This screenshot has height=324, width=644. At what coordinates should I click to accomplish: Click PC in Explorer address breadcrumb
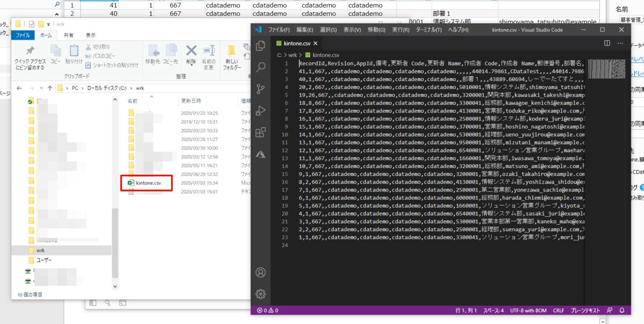pyautogui.click(x=76, y=88)
